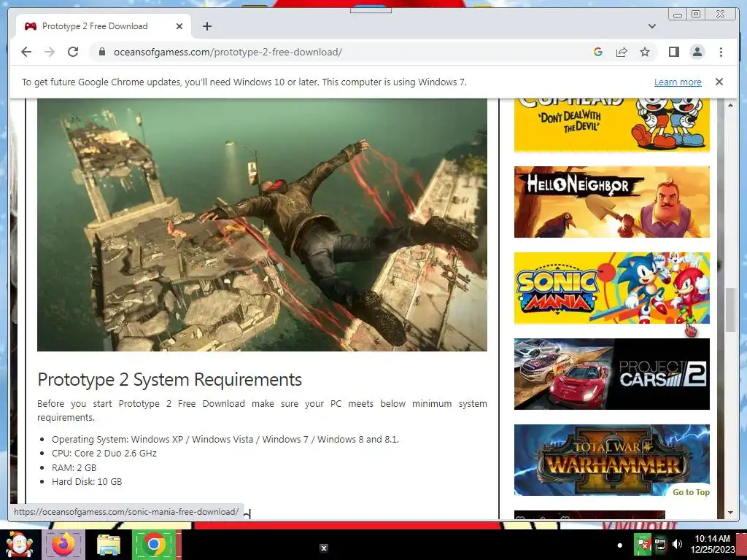Open the Action Center flag tray icon

(x=643, y=544)
